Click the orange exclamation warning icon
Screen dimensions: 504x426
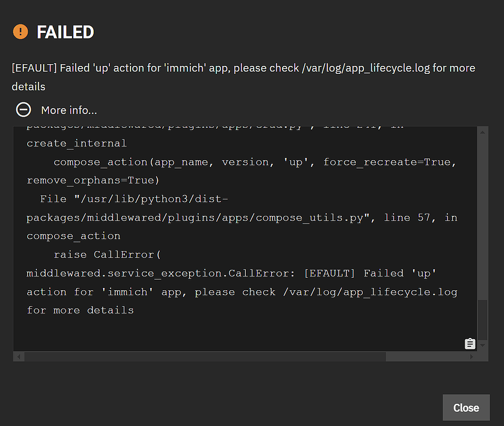(x=20, y=32)
